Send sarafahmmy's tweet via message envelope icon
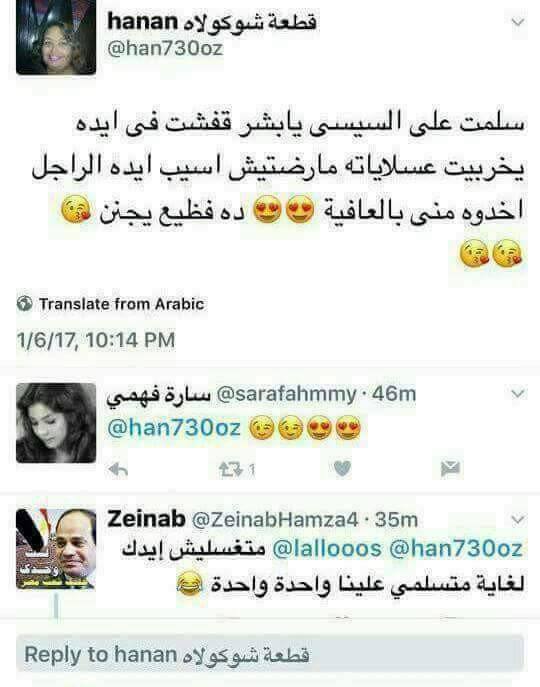Screen dimensions: 540x687 click(x=450, y=469)
